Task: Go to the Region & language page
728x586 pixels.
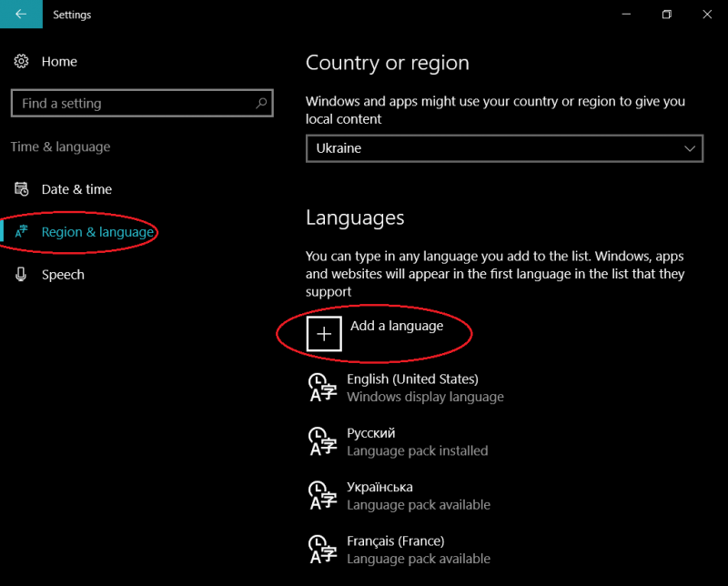Action: (x=97, y=232)
